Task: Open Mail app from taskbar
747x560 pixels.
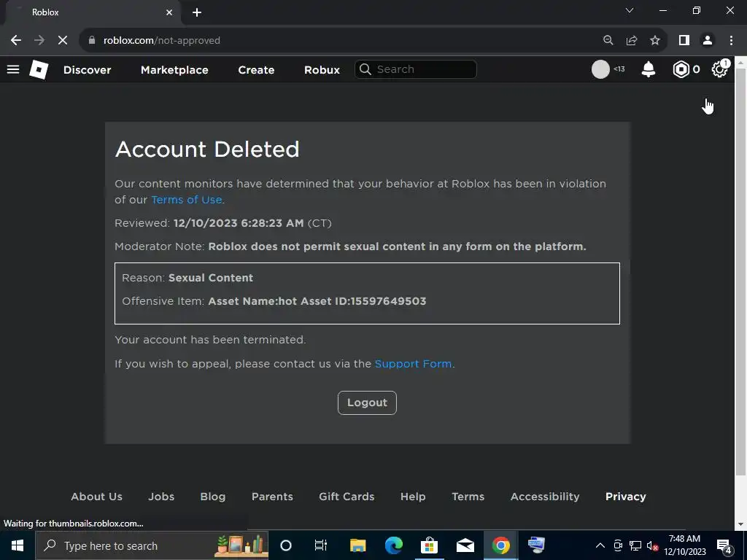Action: click(465, 545)
